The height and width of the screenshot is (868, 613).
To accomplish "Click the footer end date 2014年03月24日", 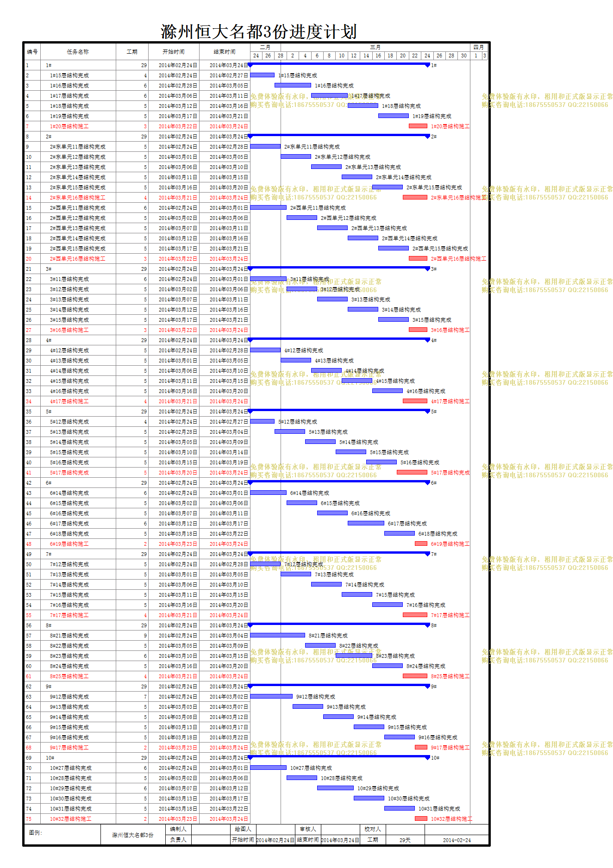I will tap(340, 840).
